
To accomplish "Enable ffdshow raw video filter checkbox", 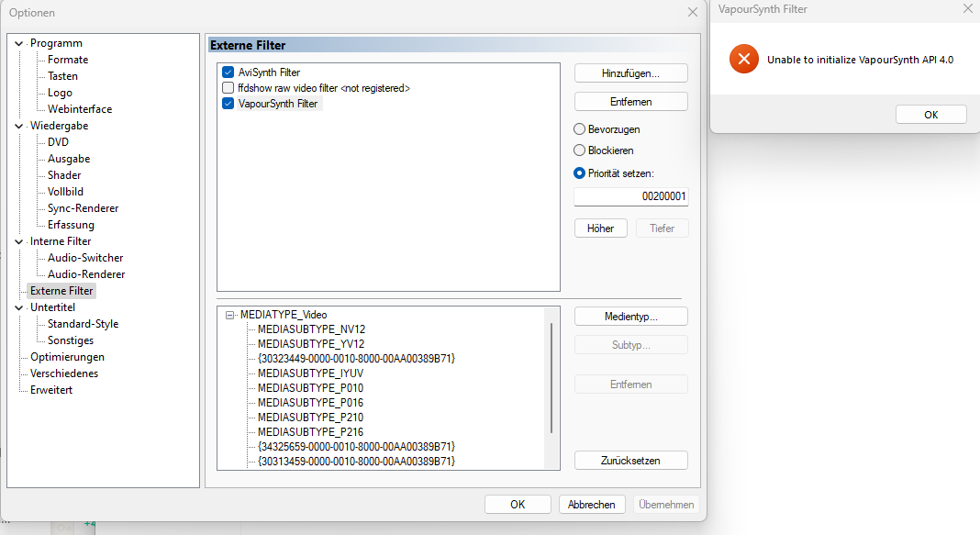I will 228,88.
